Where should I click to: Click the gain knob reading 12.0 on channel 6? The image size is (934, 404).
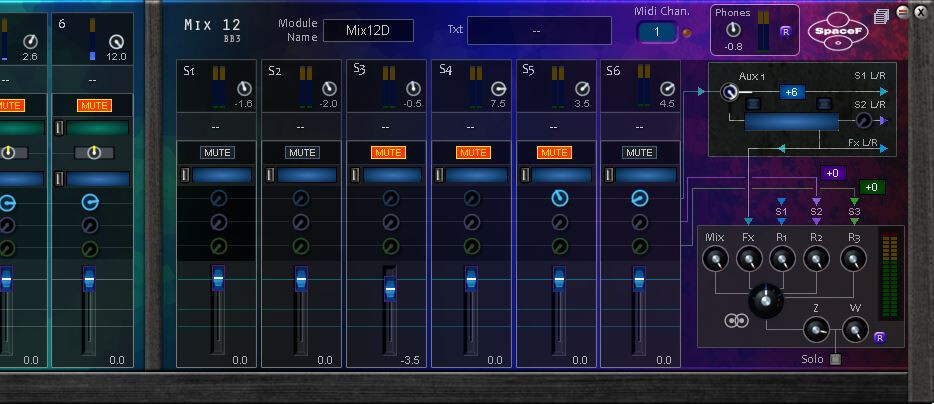tap(116, 42)
